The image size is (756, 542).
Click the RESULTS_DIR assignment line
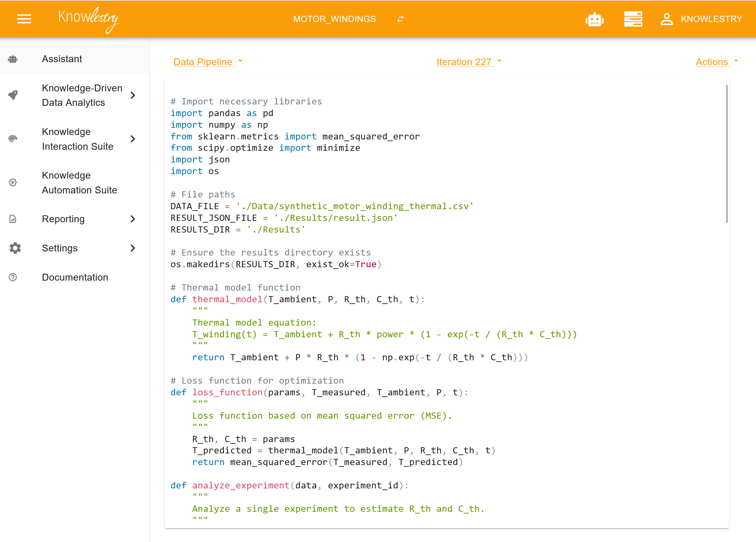(x=238, y=229)
